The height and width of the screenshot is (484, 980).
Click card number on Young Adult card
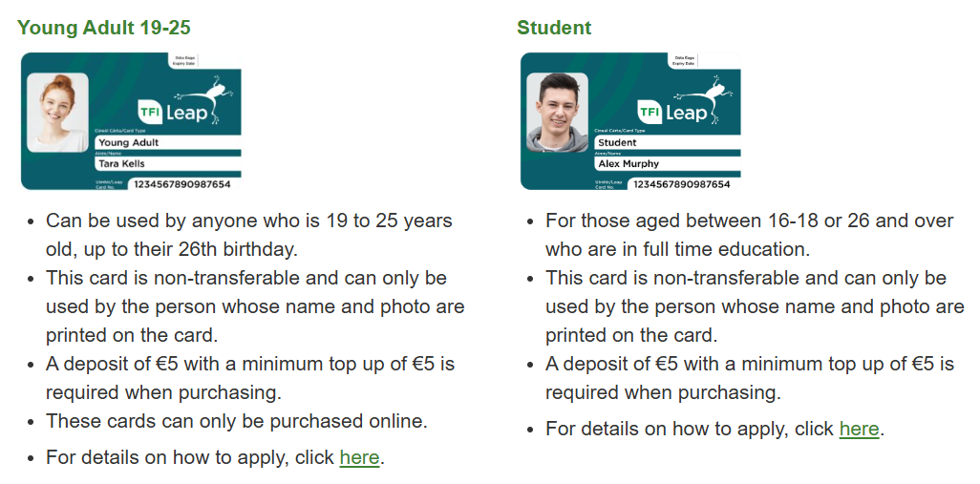pos(181,184)
